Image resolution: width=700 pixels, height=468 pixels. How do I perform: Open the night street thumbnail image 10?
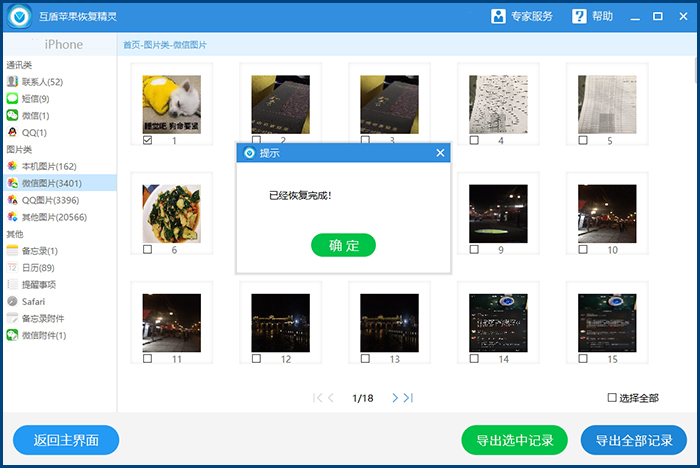(x=607, y=213)
